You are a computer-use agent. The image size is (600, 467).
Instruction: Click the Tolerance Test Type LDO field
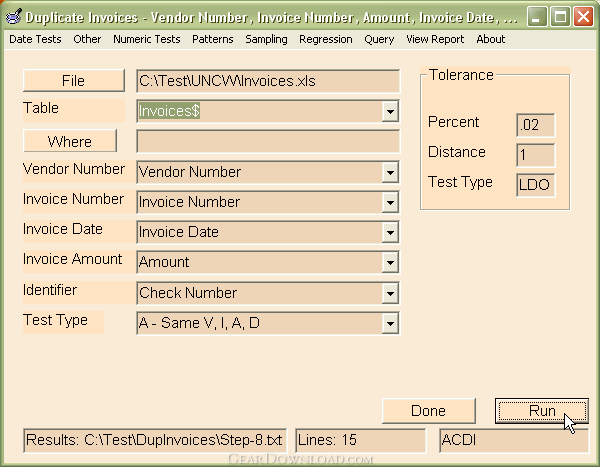(x=535, y=185)
